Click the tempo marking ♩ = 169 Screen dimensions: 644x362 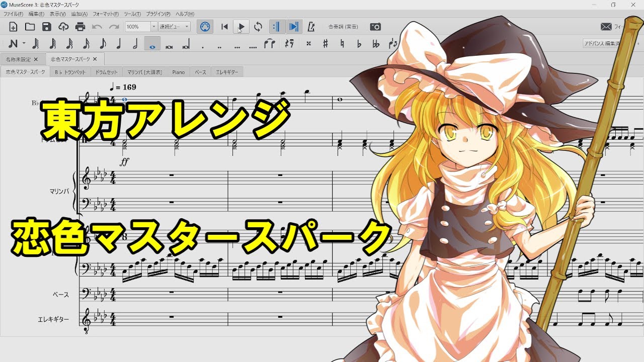point(123,87)
